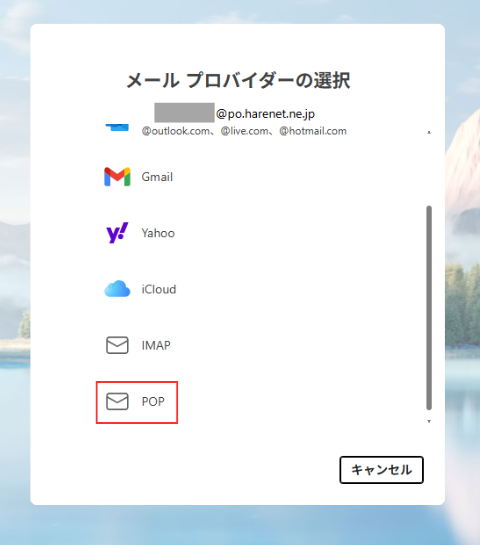
Task: Click the @po.harenet.ne.jp email address text
Action: point(266,114)
